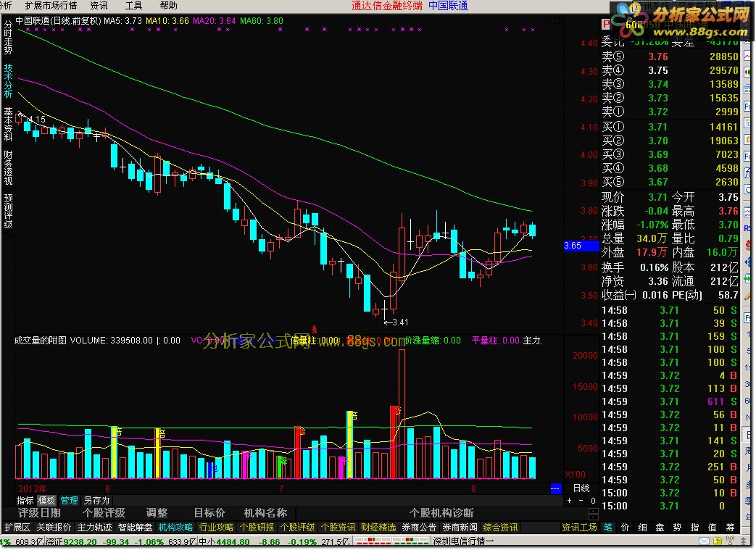Click the blue 3.65 price marker on axis
Image resolution: width=756 pixels, height=550 pixels.
(581, 246)
